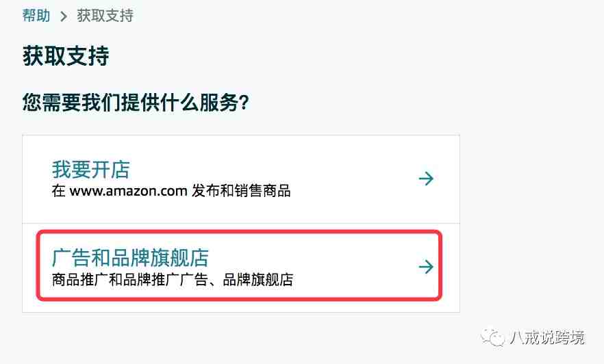
Task: Click the breadcrumb chevron separator after 帮助
Action: pyautogui.click(x=64, y=16)
